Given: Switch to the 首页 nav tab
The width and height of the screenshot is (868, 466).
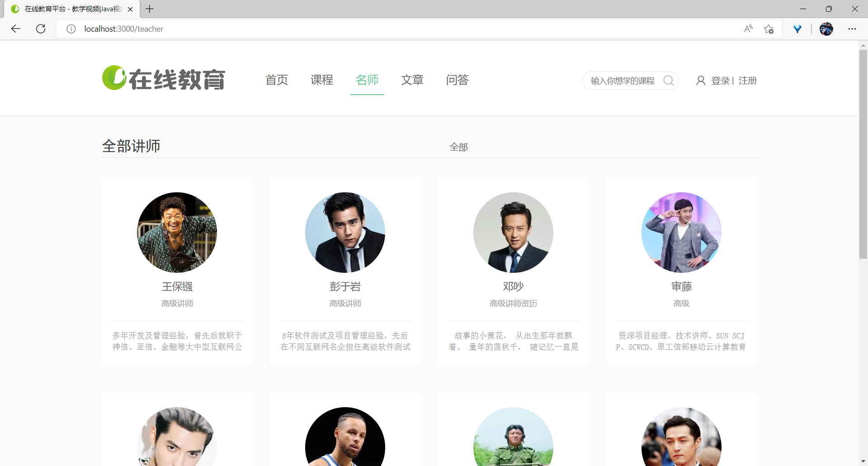Looking at the screenshot, I should [x=276, y=80].
